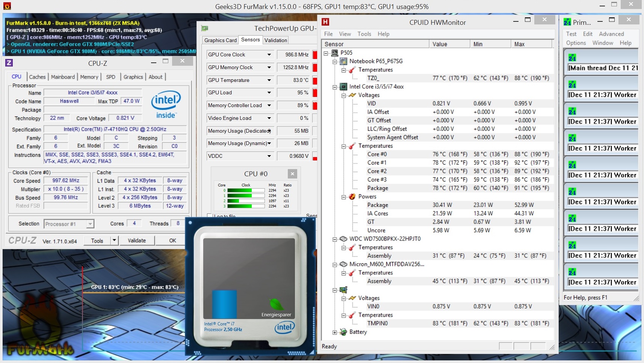The height and width of the screenshot is (363, 644).
Task: Click the Intel Core i3/i5/i7 chip icon
Action: (343, 86)
